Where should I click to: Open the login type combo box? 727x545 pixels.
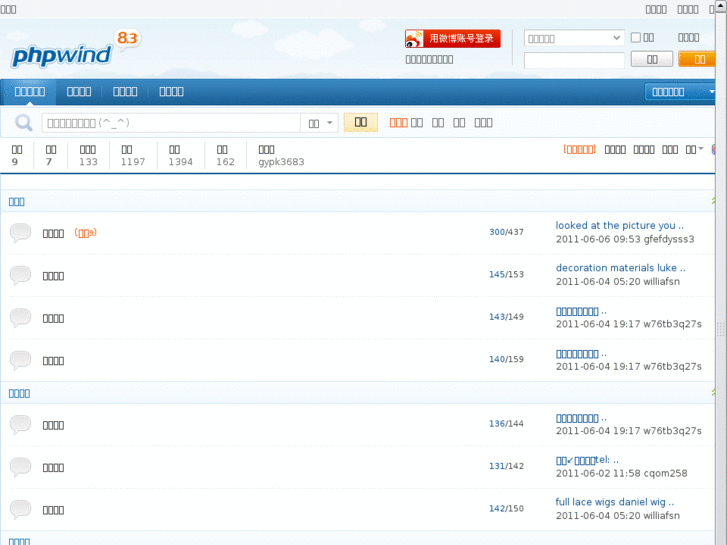(x=574, y=38)
